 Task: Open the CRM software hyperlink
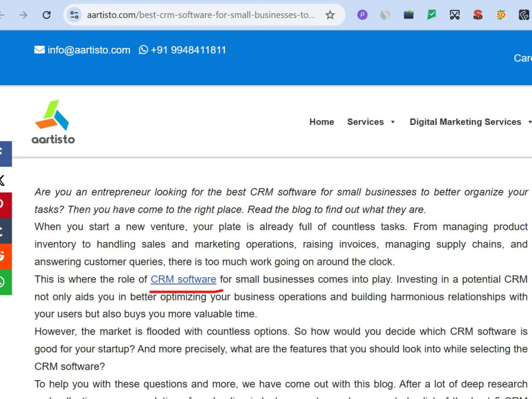(x=183, y=279)
